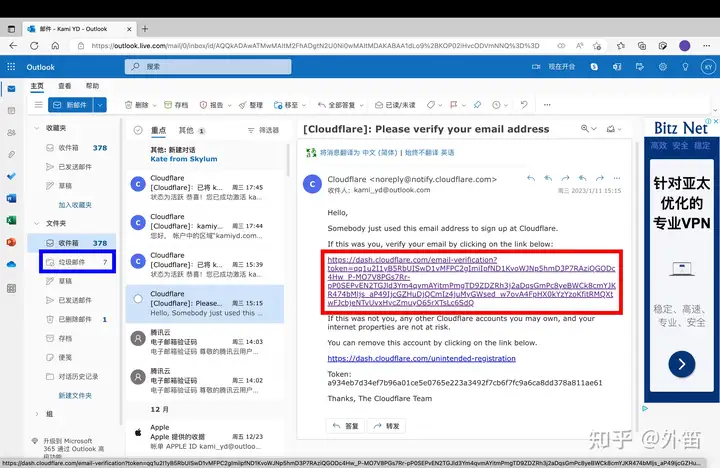Open the unintended-registration link
The width and height of the screenshot is (720, 468).
tap(422, 358)
